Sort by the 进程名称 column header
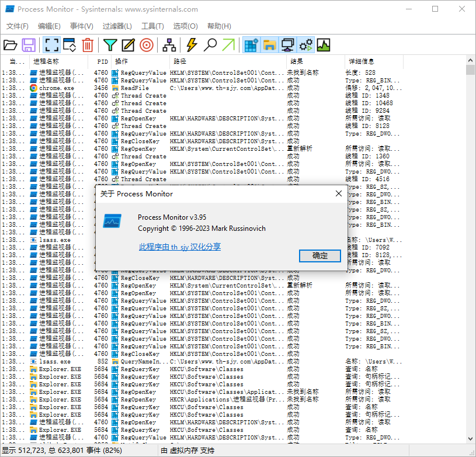The height and width of the screenshot is (457, 476). 58,61
